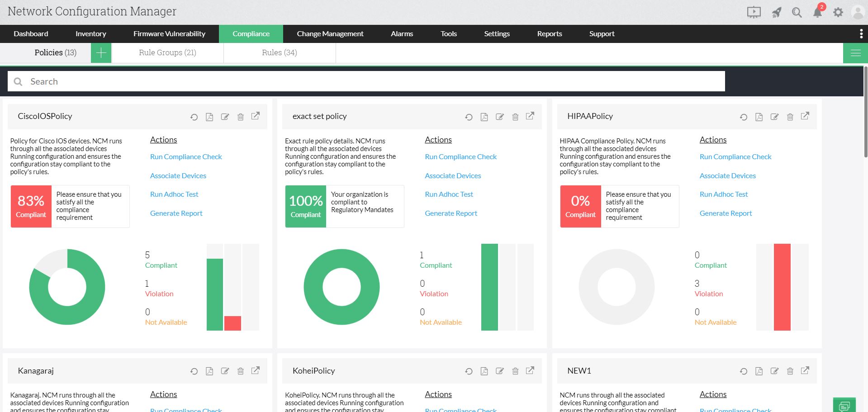868x412 pixels.
Task: Open Firmware Vulnerability section
Action: point(169,34)
